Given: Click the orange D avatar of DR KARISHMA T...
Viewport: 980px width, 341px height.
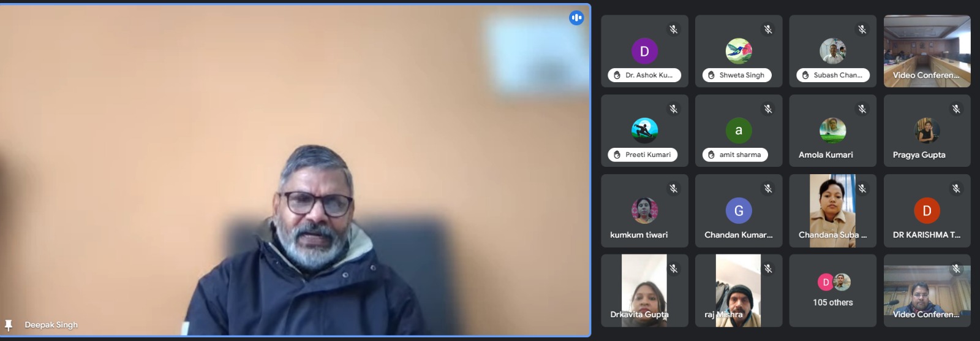Looking at the screenshot, I should point(927,210).
